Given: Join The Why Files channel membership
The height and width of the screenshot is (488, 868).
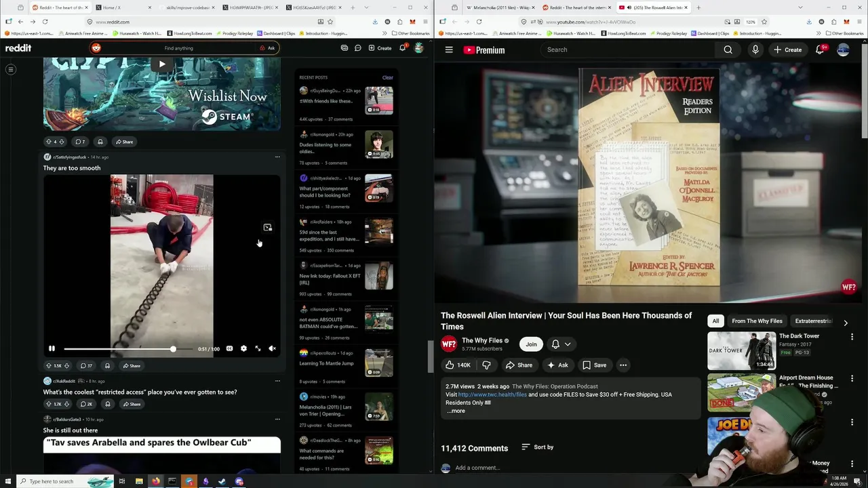Looking at the screenshot, I should pos(531,344).
